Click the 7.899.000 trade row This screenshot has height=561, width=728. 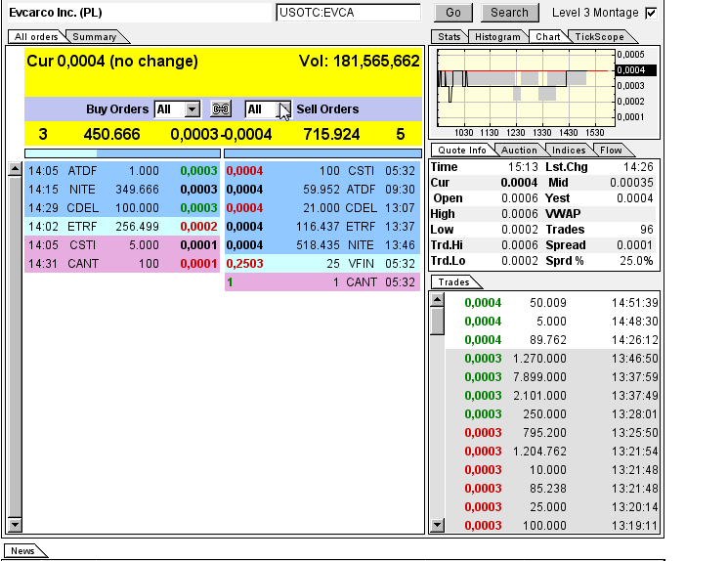click(x=552, y=377)
